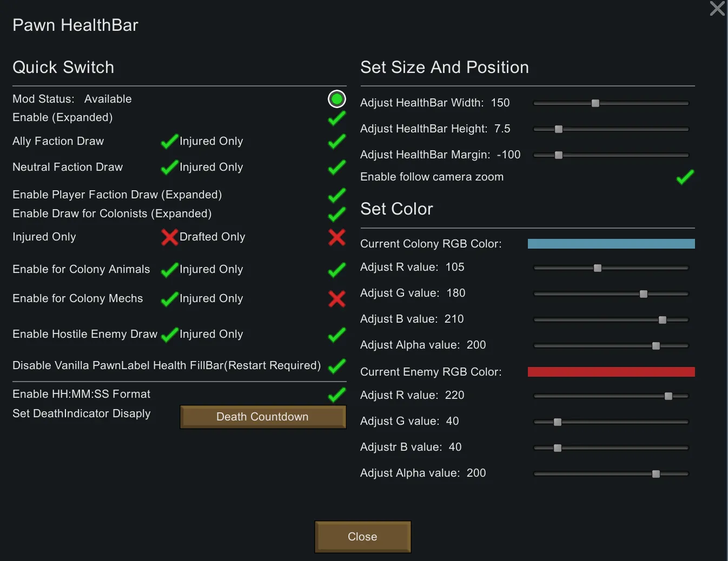This screenshot has width=728, height=561.
Task: Click the Death Countdown button
Action: click(262, 417)
